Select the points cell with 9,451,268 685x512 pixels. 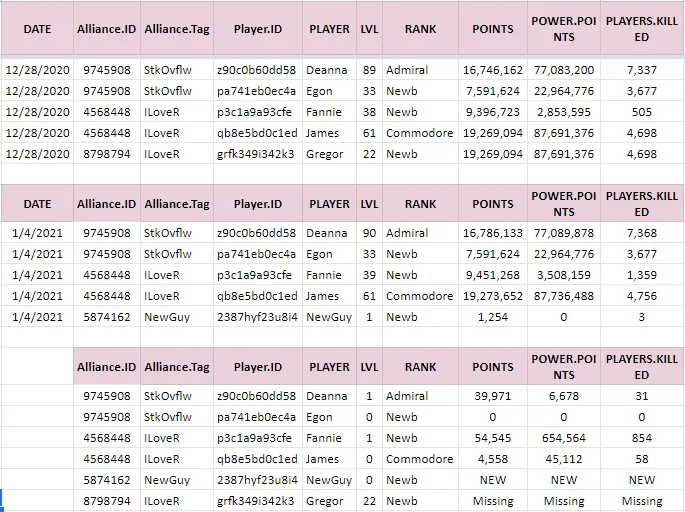click(493, 275)
